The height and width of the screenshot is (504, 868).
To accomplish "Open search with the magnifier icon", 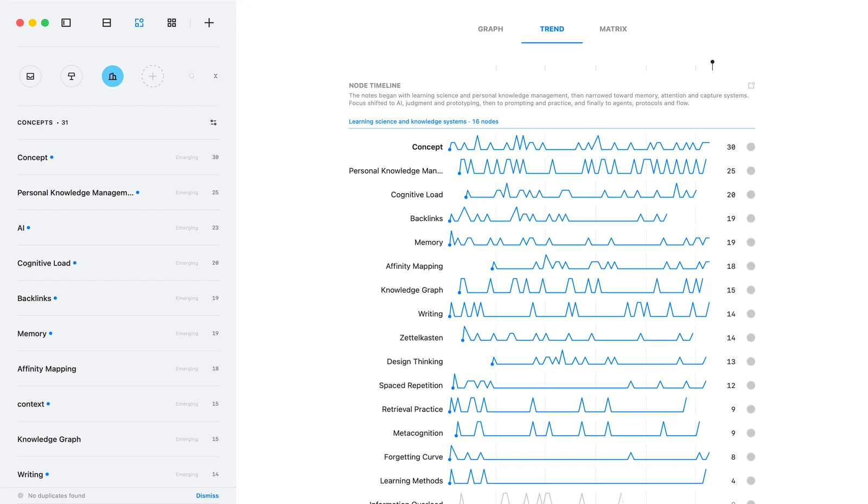I will tap(192, 76).
